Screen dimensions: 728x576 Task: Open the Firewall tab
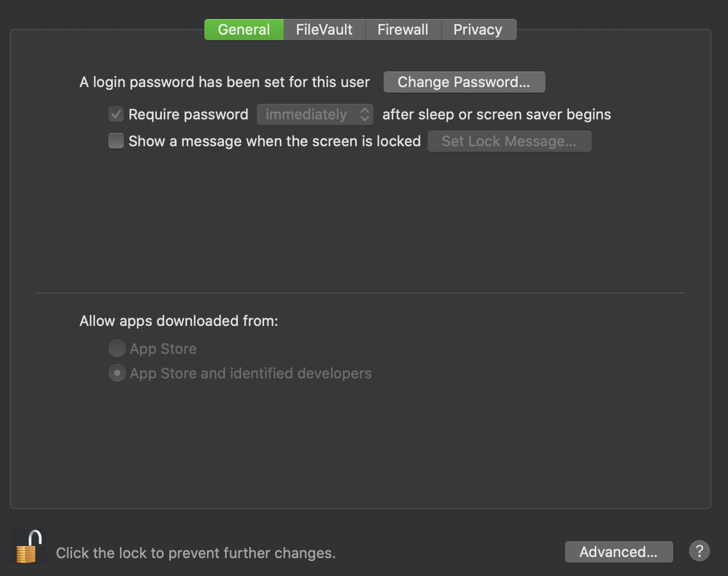[403, 29]
